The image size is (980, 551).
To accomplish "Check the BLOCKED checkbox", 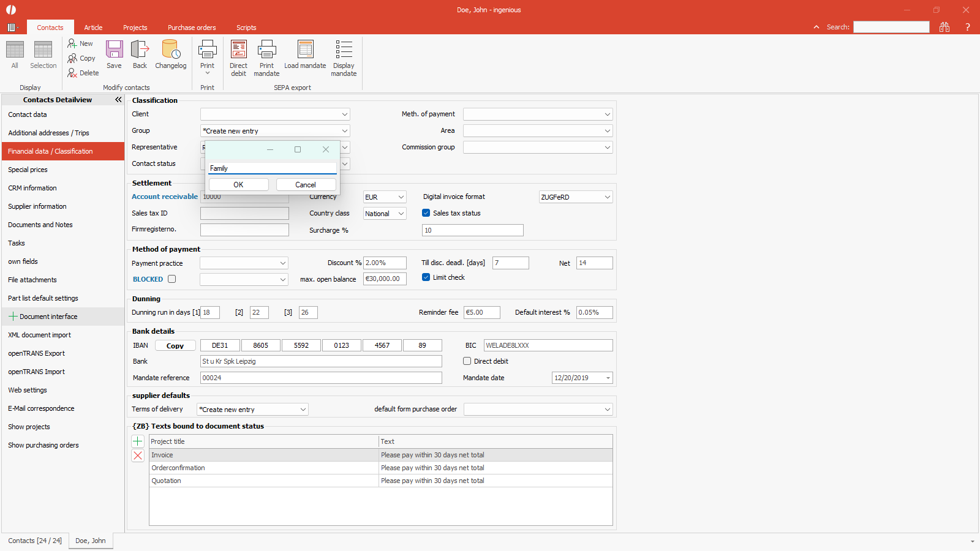I will point(172,279).
